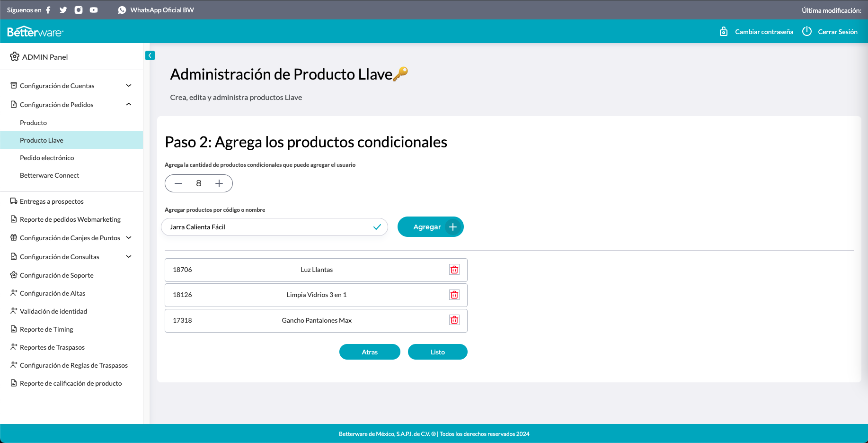Click the Cerrar Sesión power icon
The width and height of the screenshot is (868, 443).
click(x=807, y=31)
